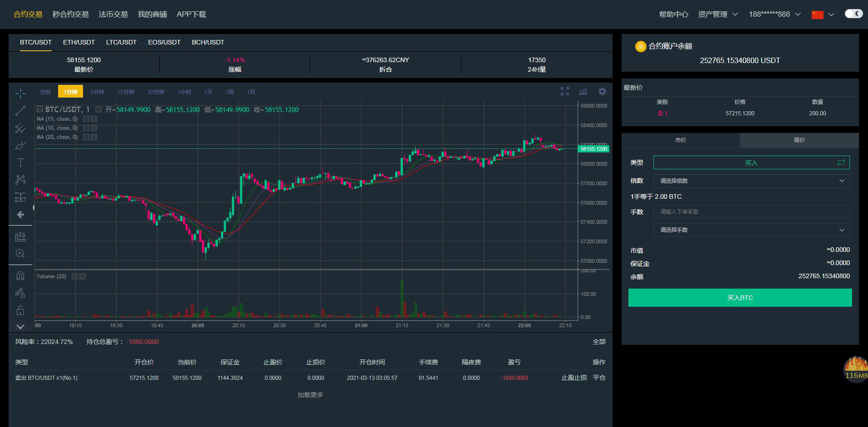Remove the MA 15 indicator
868x427 pixels.
[x=94, y=119]
